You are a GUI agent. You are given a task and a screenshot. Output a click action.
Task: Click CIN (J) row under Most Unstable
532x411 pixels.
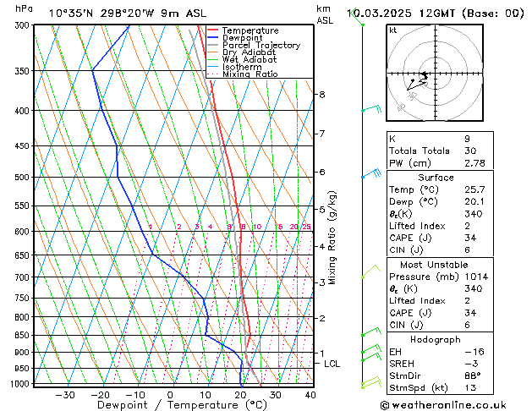(x=440, y=325)
